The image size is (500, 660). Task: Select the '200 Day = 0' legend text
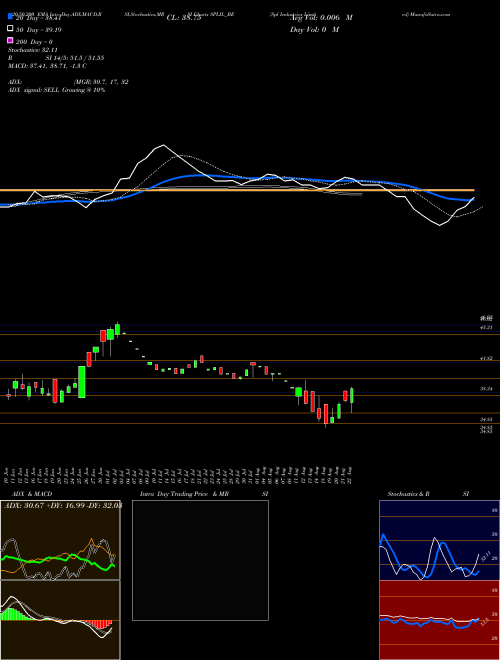pyautogui.click(x=34, y=42)
